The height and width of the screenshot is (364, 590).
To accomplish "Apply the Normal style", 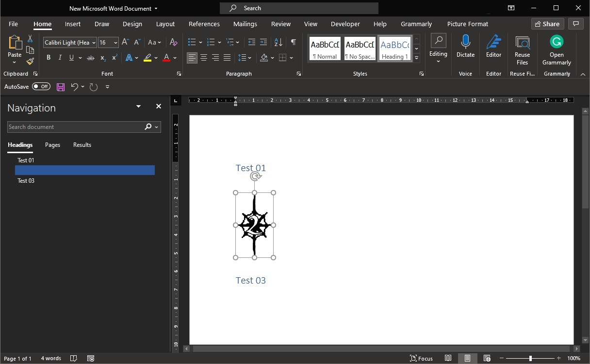I will click(x=325, y=48).
